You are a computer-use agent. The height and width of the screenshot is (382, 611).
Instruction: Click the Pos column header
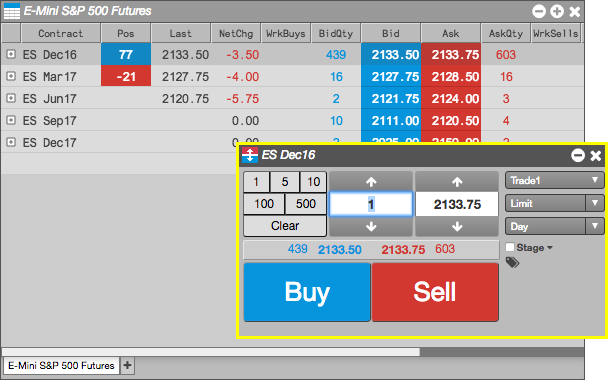126,34
